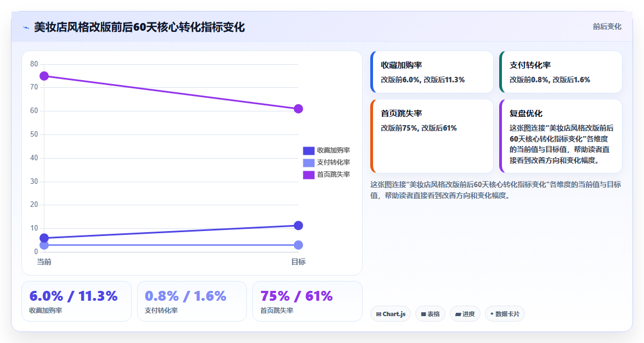Click the title 美妆店风格改版前后60天核心转化指标变化

tap(139, 27)
